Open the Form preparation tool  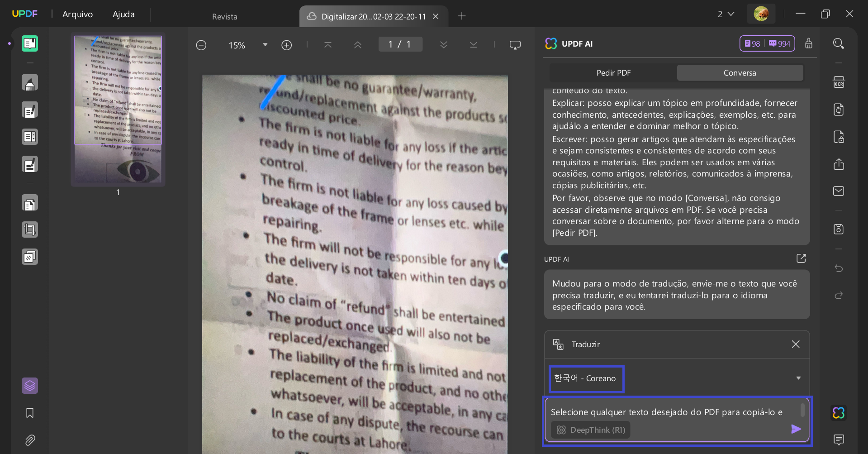click(x=30, y=137)
